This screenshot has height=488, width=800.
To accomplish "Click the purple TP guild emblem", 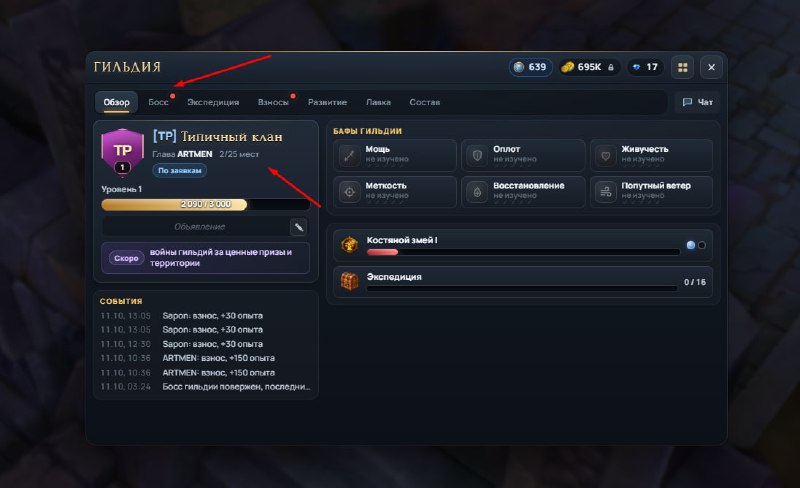I will [122, 152].
